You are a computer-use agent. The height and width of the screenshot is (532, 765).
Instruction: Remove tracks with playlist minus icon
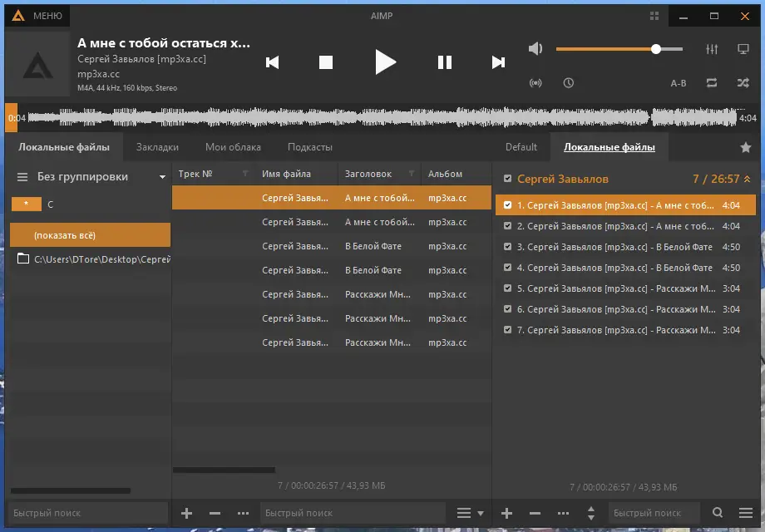(x=535, y=513)
